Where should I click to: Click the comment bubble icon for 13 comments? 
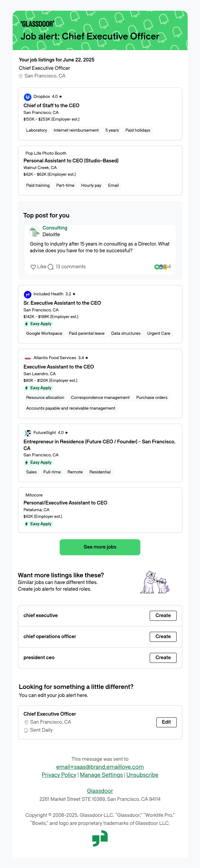click(x=51, y=267)
